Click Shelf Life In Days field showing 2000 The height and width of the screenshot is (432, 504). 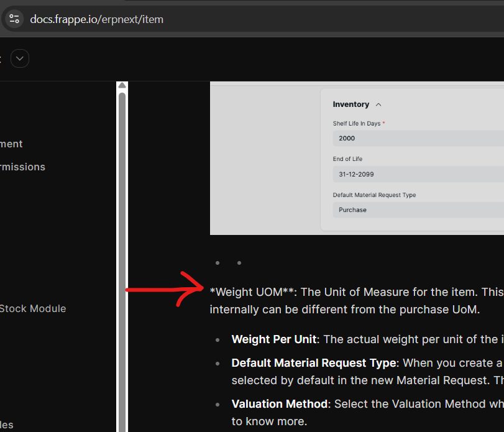pyautogui.click(x=416, y=139)
